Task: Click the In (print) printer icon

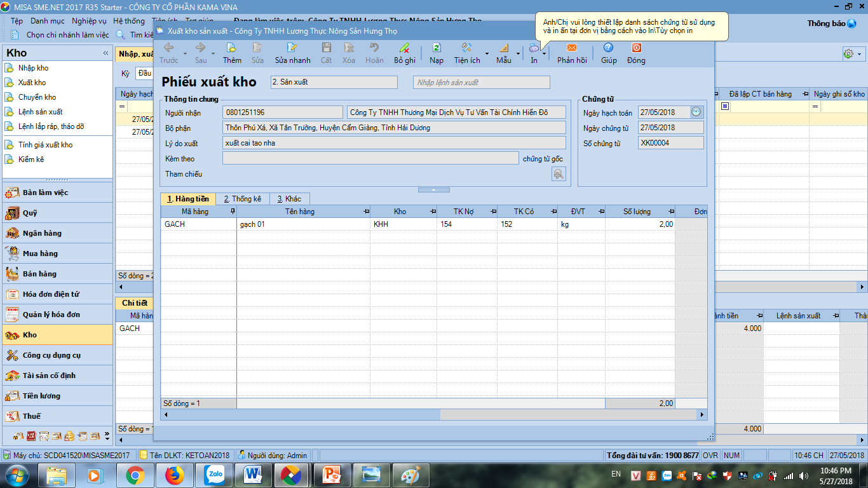Action: [534, 48]
